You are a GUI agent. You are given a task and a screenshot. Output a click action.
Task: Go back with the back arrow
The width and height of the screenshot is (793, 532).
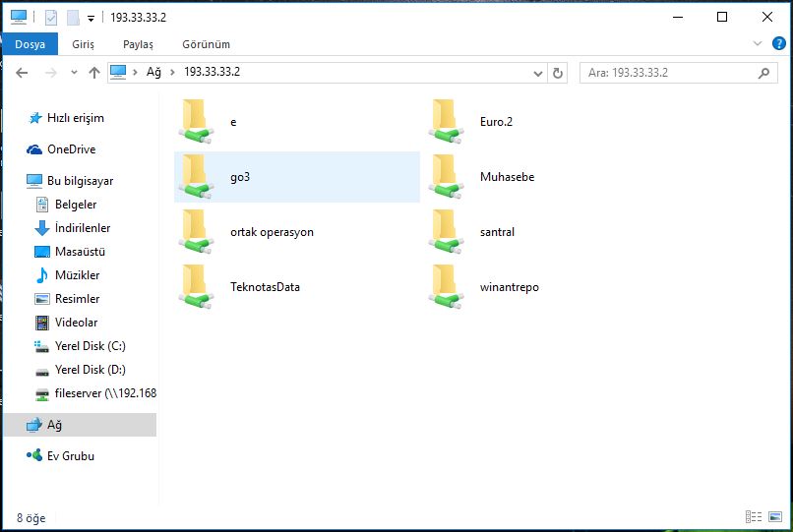[x=23, y=73]
